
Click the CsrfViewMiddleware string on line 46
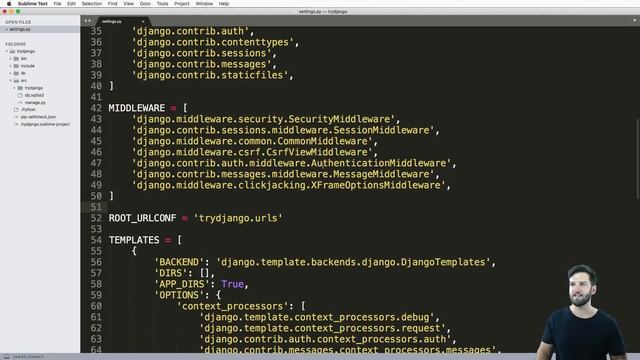[x=252, y=152]
